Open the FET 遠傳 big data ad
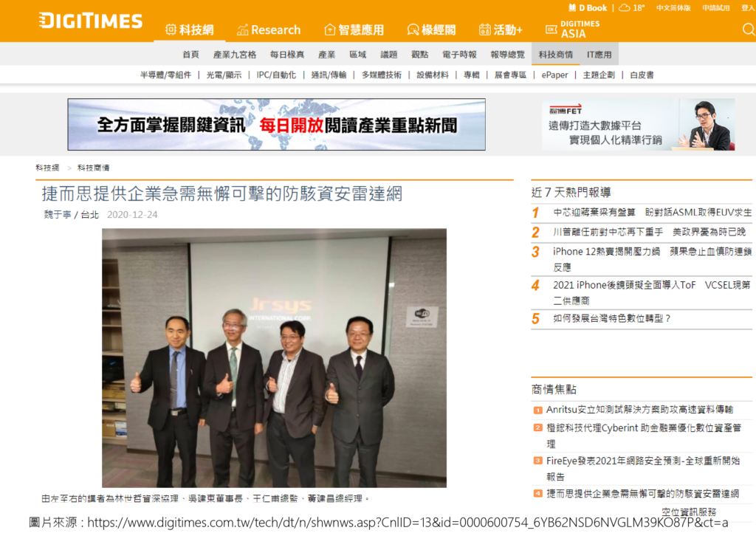Screen dimensions: 756x536 (638, 124)
